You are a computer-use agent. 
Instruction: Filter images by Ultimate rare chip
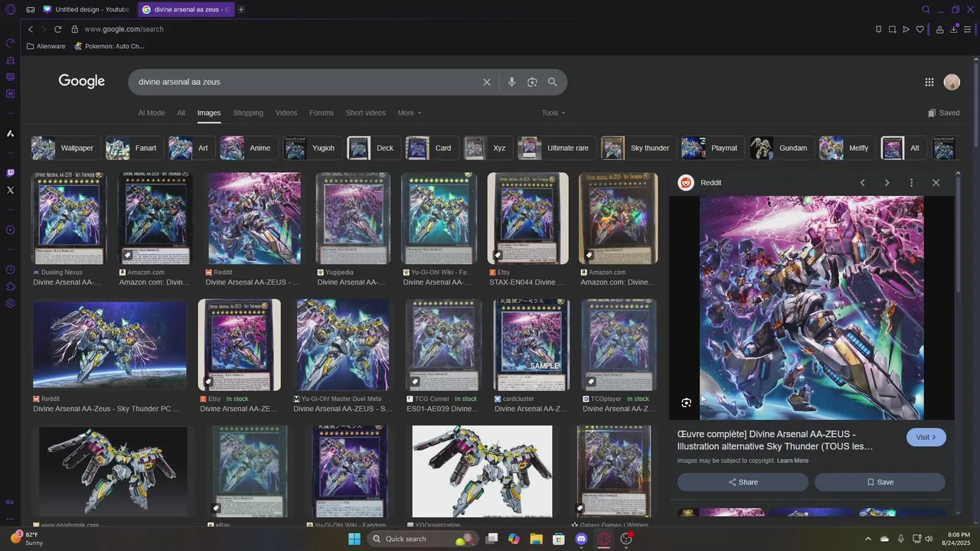point(555,148)
